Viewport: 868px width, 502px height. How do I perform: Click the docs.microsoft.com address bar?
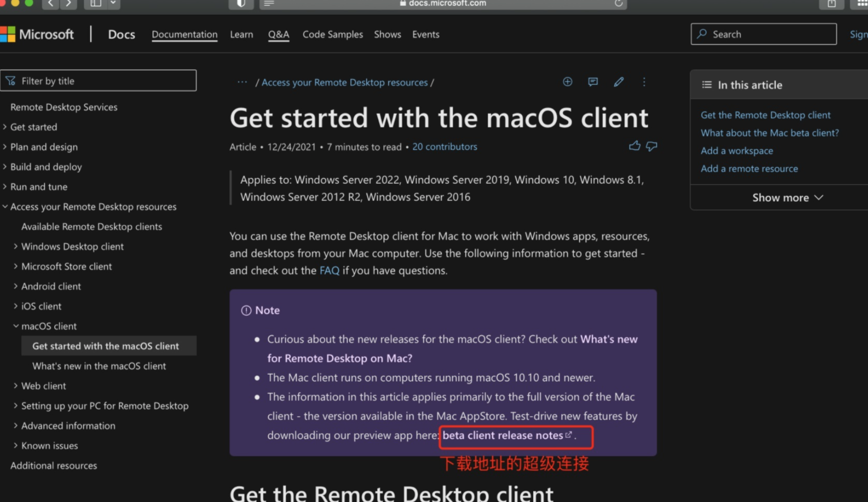[x=443, y=3]
